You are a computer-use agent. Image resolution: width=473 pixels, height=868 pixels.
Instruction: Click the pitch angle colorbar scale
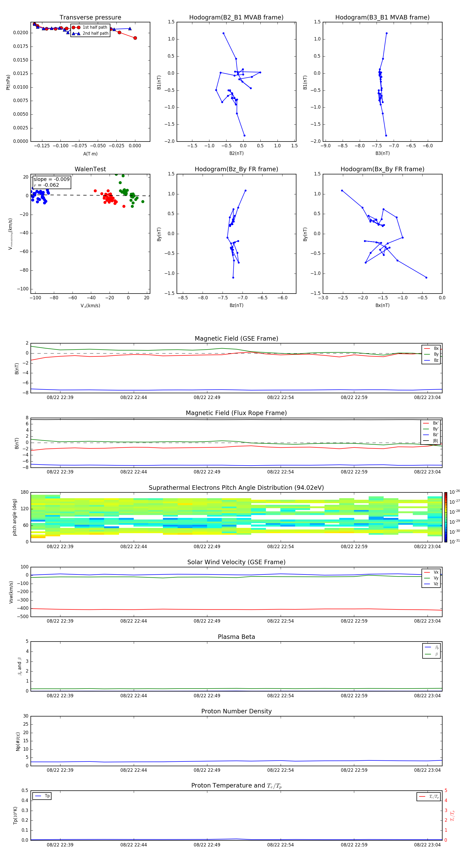pyautogui.click(x=446, y=517)
